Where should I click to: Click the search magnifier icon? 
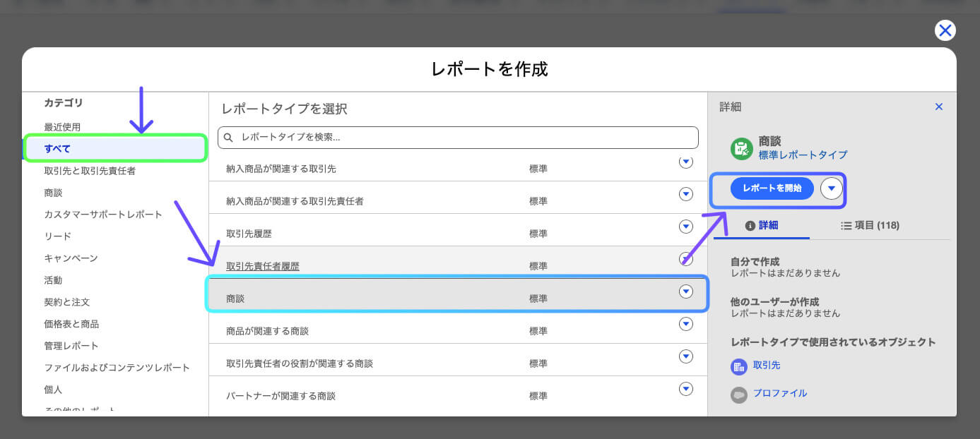pos(228,138)
